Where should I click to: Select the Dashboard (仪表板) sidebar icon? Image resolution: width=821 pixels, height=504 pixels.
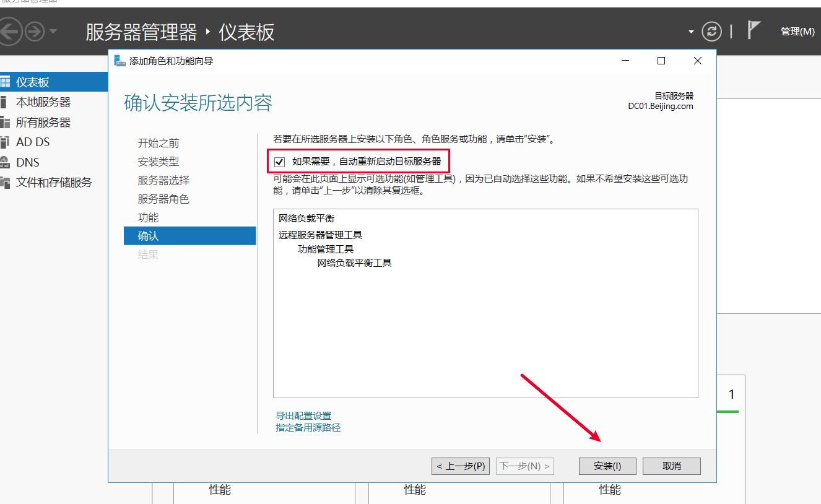click(6, 82)
